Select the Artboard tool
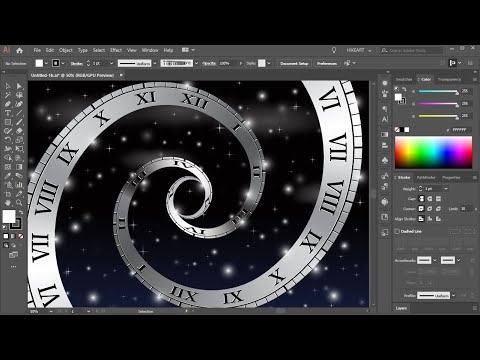This screenshot has height=360, width=480. click(x=8, y=194)
